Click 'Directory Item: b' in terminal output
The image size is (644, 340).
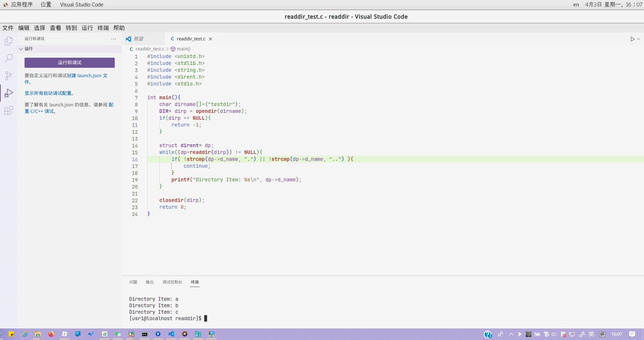coord(154,305)
